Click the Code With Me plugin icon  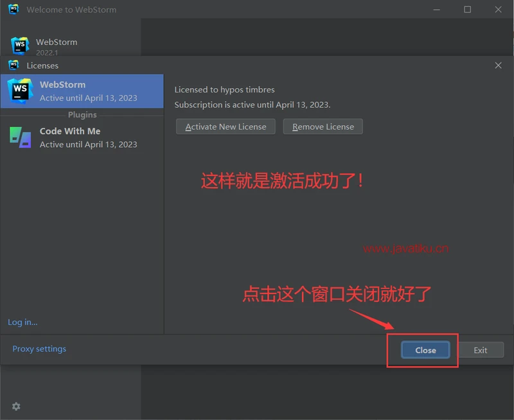click(20, 137)
